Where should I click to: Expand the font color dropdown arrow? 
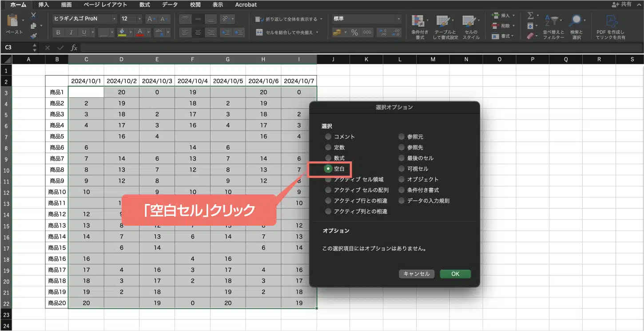(x=148, y=32)
